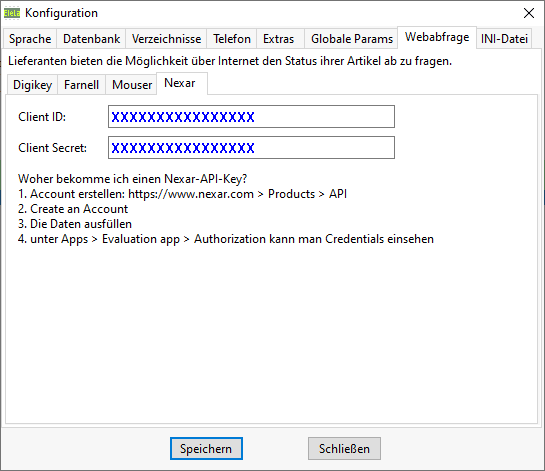
Task: Select the Verzeichnisse tab
Action: [166, 39]
